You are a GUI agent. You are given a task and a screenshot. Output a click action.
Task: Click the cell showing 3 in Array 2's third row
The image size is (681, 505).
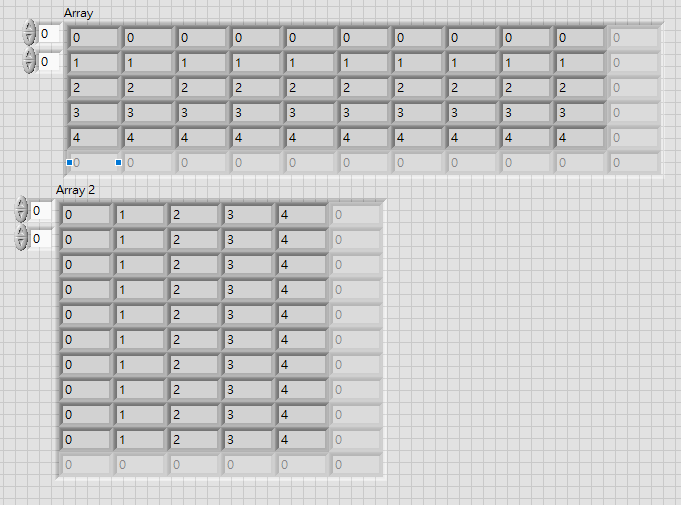(248, 264)
